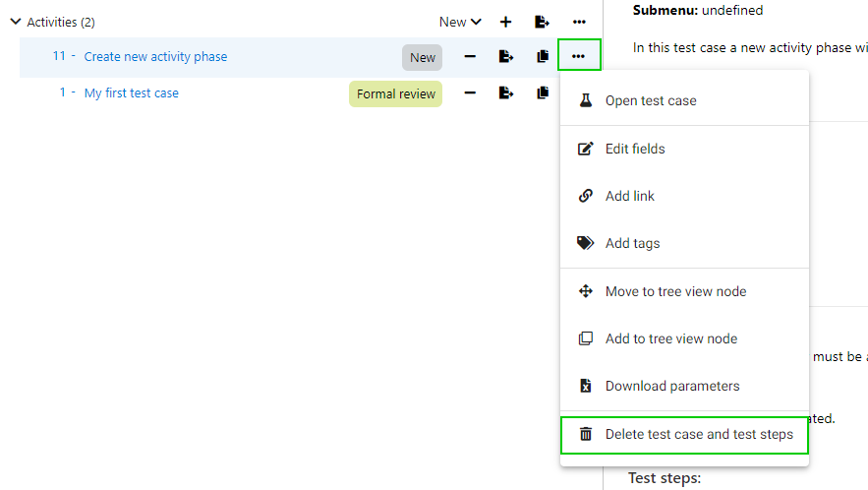Click minus icon on My first test case row
This screenshot has height=490, width=868.
470,93
